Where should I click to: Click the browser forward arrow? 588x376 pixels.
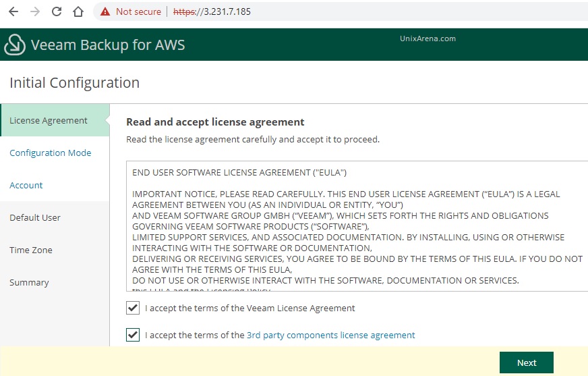pyautogui.click(x=35, y=11)
